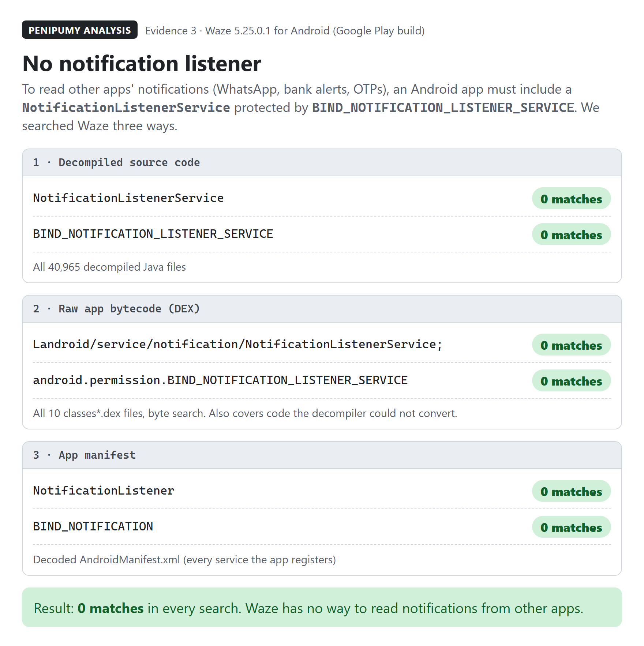Click 0 matches badge for NotificationListenerService source search
Screen dimensions: 644x646
click(571, 199)
